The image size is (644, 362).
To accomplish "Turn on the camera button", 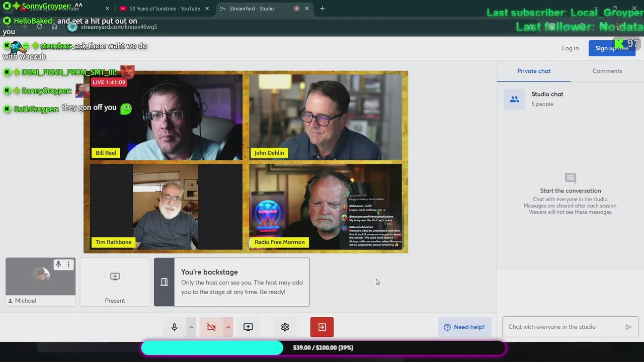I will coord(211,327).
